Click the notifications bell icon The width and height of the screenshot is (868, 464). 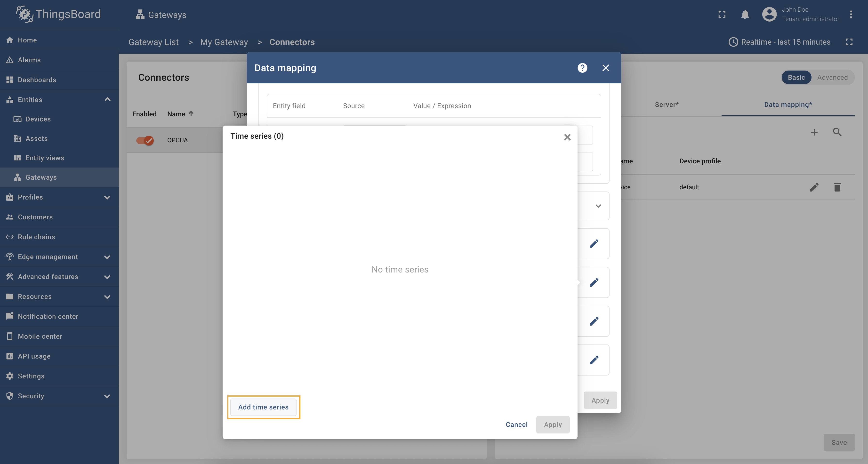pyautogui.click(x=745, y=15)
